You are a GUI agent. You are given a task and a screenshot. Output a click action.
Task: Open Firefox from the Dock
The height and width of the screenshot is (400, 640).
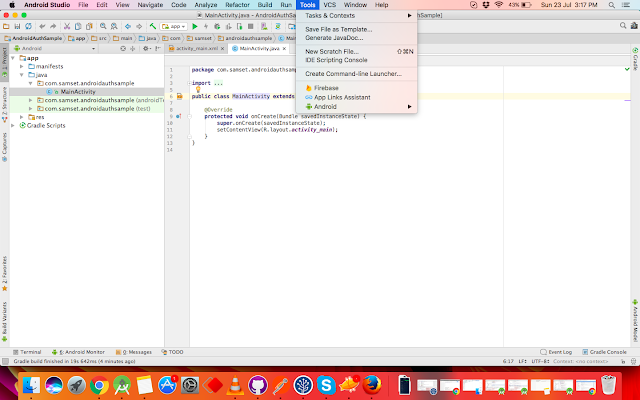(x=372, y=385)
